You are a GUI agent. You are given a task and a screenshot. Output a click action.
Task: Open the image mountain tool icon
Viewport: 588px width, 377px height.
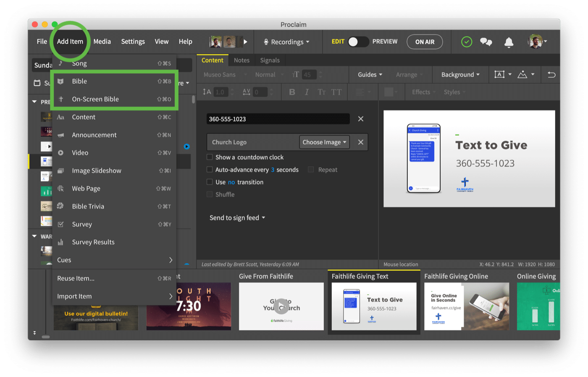pos(522,74)
